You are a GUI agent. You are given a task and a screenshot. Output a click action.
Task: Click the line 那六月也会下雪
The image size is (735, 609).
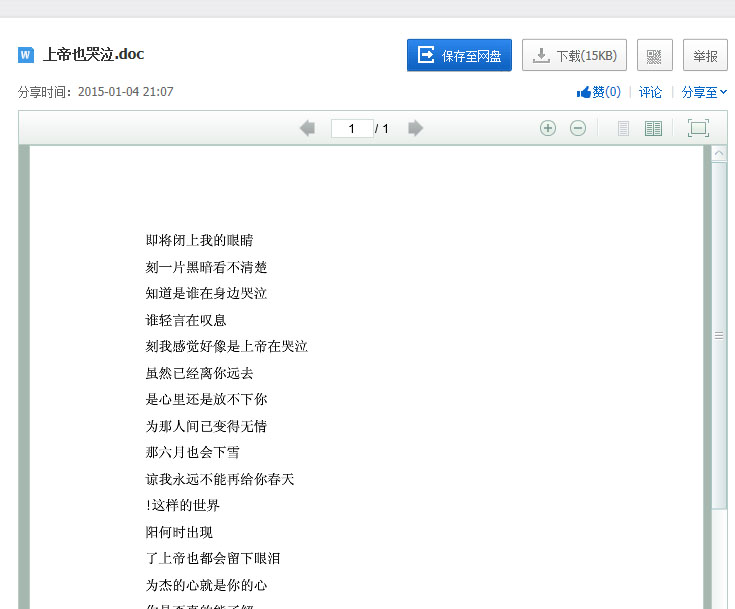193,452
